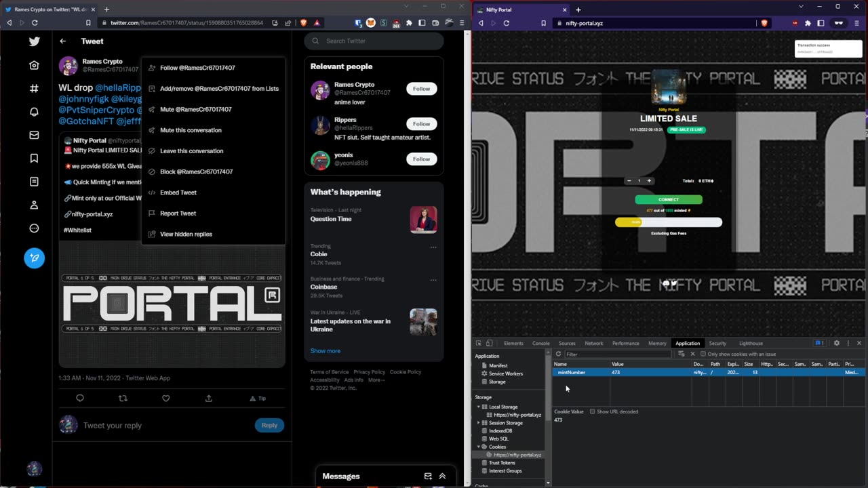This screenshot has height=488, width=868.
Task: Open the Twitter Bookmarks sidebar icon
Action: pos(34,158)
